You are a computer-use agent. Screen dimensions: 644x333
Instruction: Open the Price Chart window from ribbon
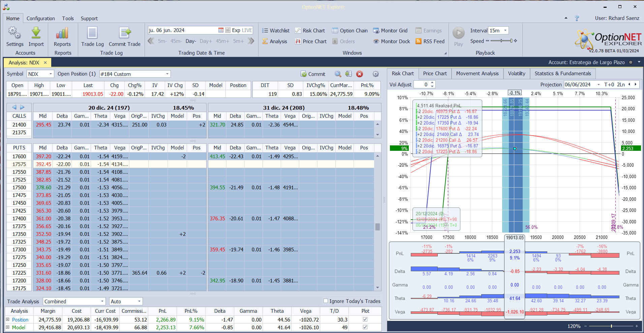[311, 41]
